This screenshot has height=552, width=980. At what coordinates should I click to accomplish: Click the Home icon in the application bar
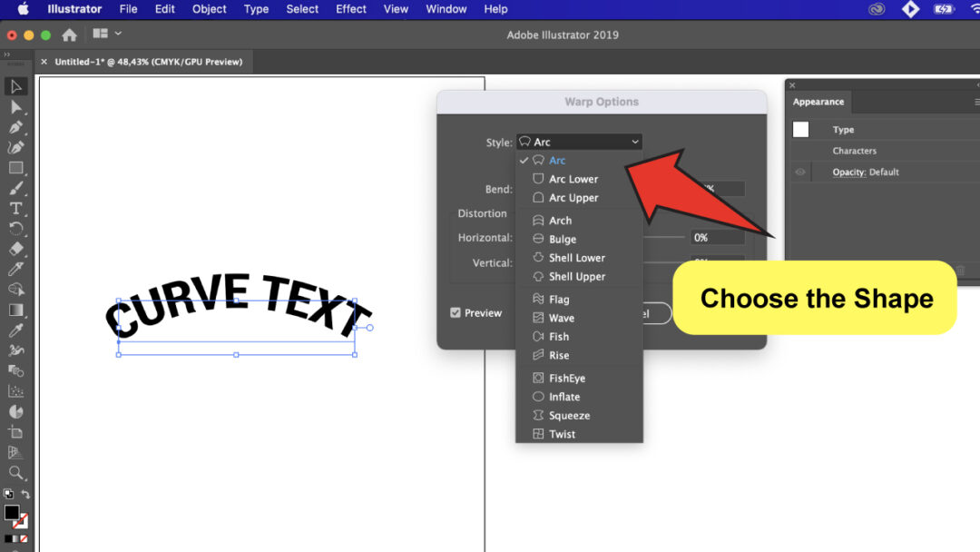click(x=68, y=33)
